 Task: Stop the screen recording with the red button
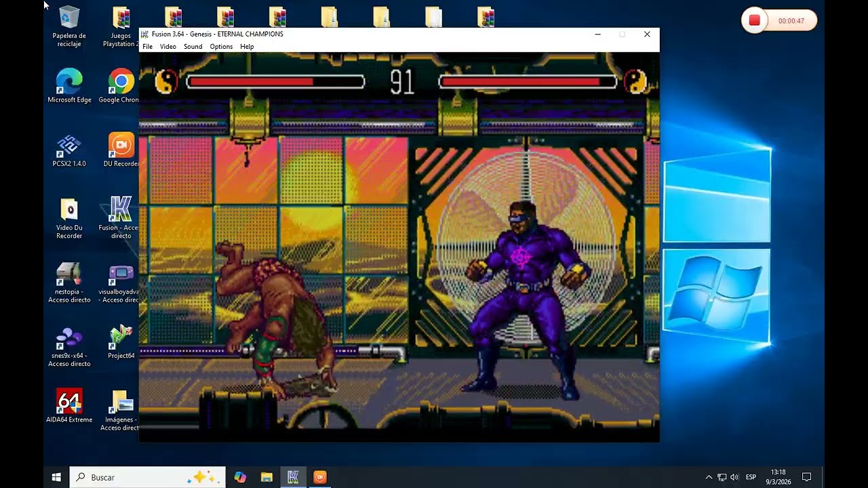tap(754, 21)
